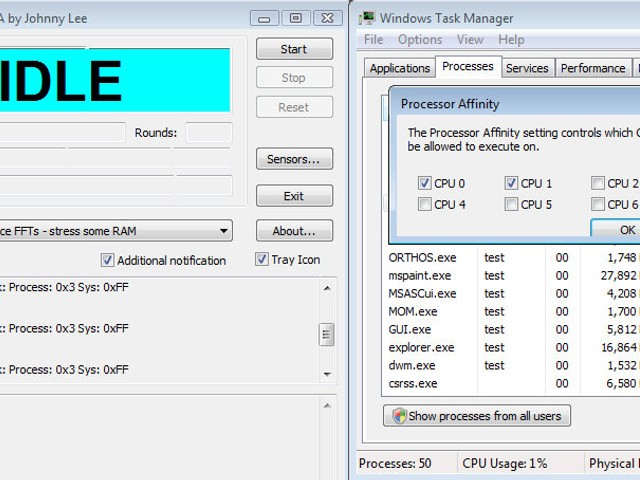Select ORTHOS.exe process row
The image size is (640, 480).
tap(512, 258)
